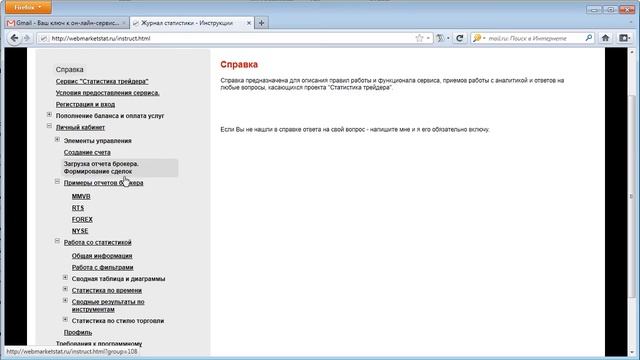Open Регистрация и вход link

(85, 104)
